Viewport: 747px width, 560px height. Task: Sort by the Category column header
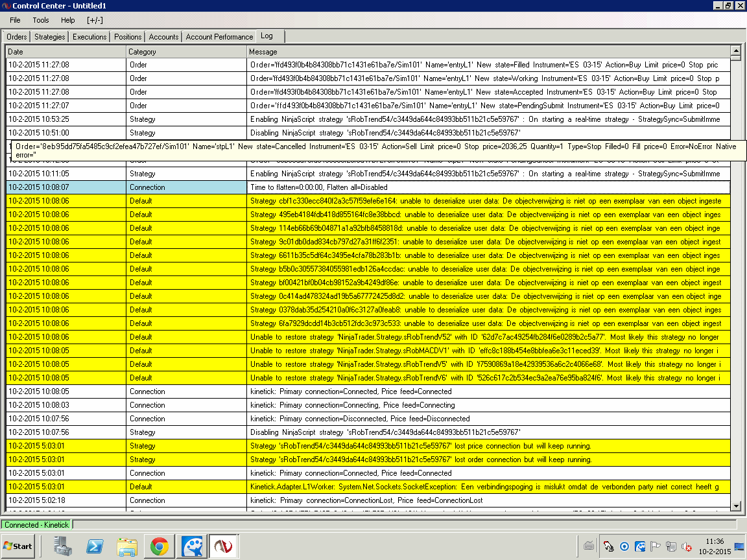[186, 51]
